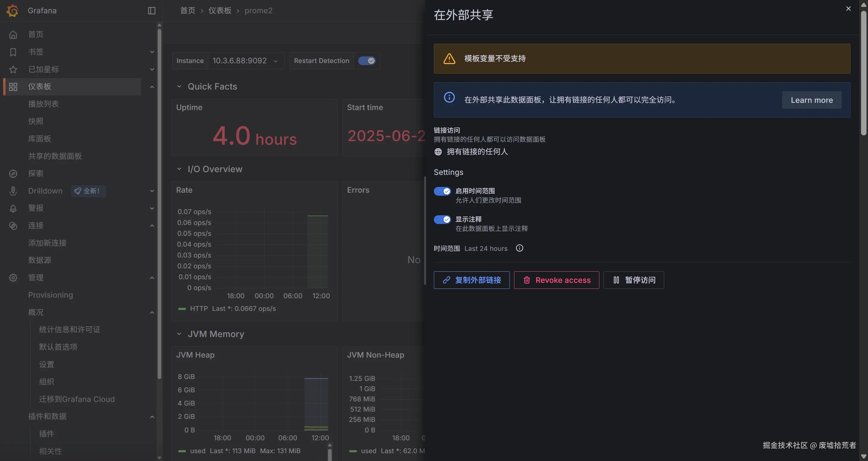This screenshot has width=868, height=461.
Task: Click the sidebar collapse panel icon
Action: click(x=151, y=11)
